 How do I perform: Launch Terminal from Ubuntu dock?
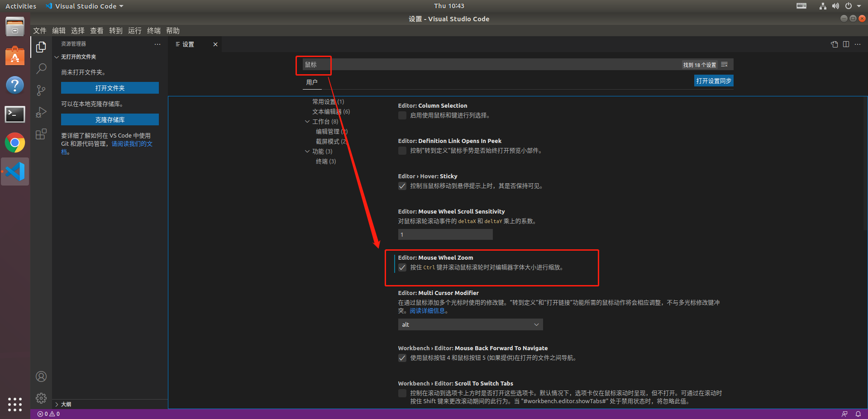(x=15, y=114)
